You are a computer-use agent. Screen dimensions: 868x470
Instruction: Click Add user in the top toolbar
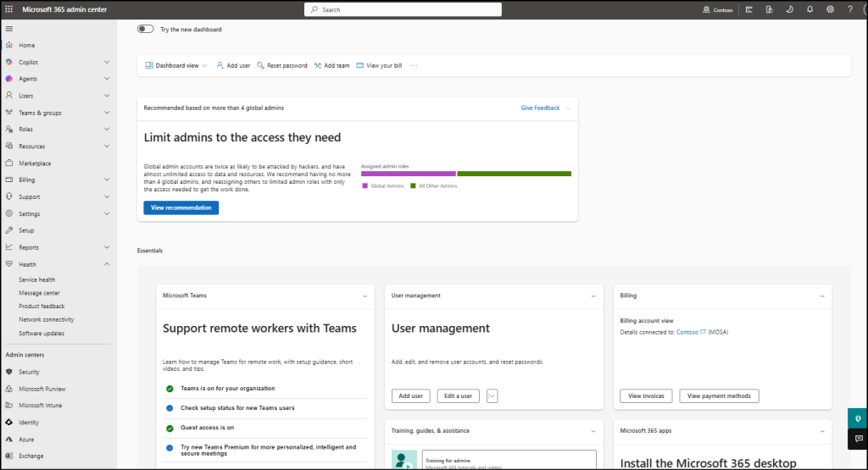coord(233,65)
